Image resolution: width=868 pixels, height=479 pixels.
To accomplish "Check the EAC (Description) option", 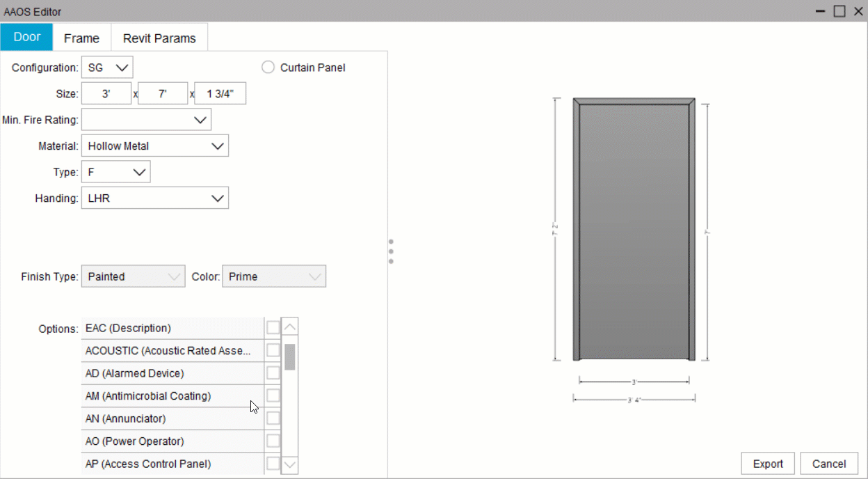I will click(272, 328).
